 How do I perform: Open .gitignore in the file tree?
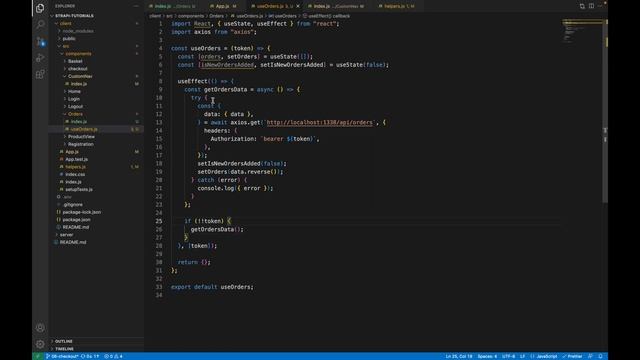73,204
